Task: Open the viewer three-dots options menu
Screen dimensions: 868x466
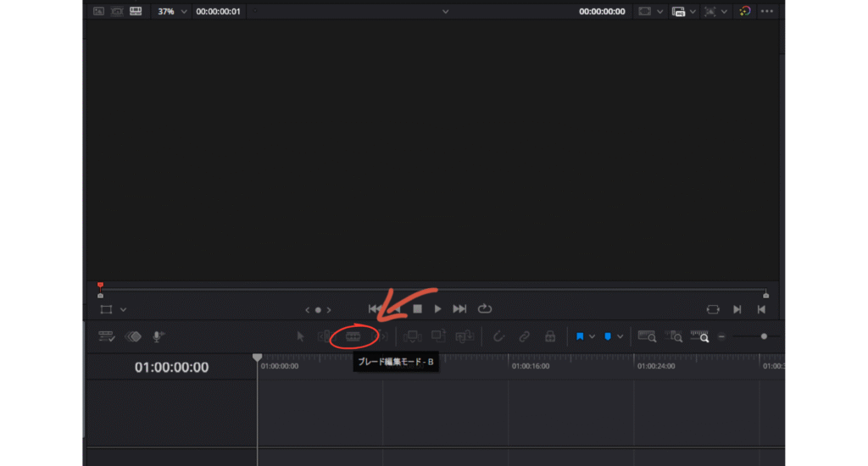Action: 768,12
